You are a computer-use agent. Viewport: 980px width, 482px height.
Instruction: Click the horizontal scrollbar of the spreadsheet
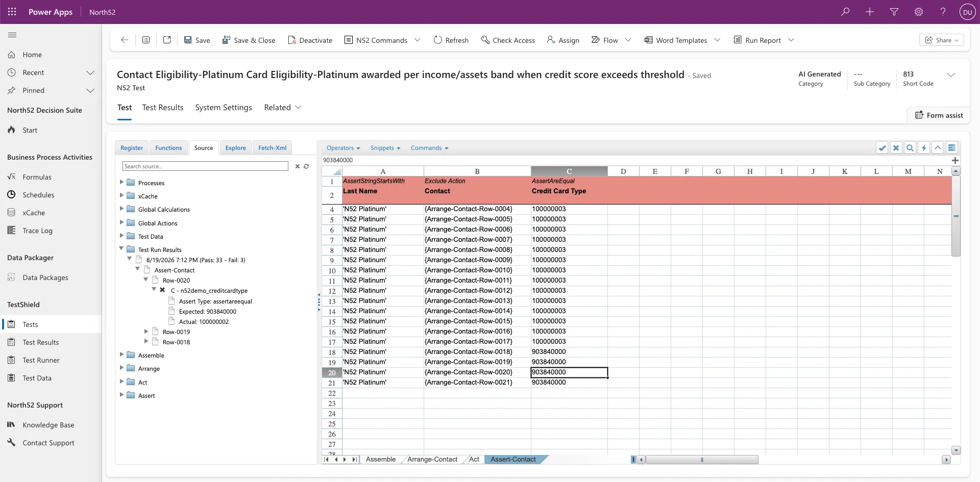pyautogui.click(x=702, y=460)
